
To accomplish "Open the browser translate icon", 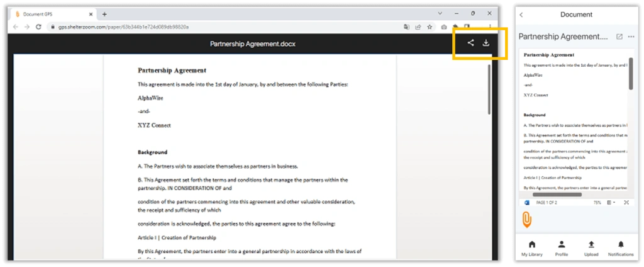I will point(407,26).
